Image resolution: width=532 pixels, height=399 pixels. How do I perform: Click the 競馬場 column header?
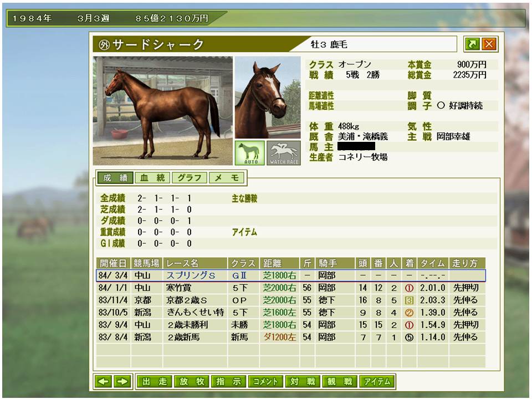tap(146, 263)
